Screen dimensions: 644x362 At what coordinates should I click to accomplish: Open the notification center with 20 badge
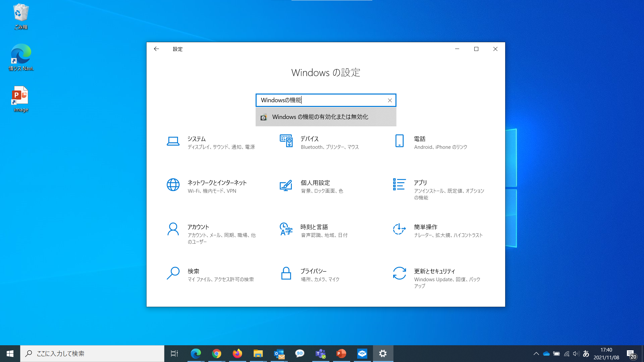click(x=631, y=354)
